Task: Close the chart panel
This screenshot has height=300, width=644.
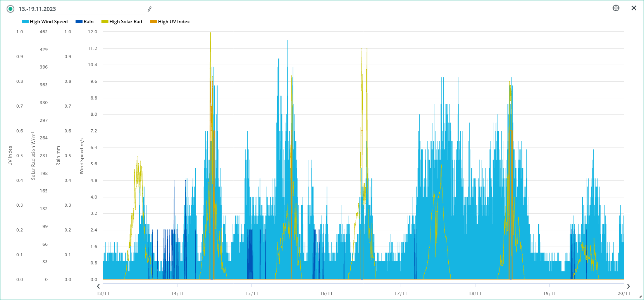Action: point(634,8)
